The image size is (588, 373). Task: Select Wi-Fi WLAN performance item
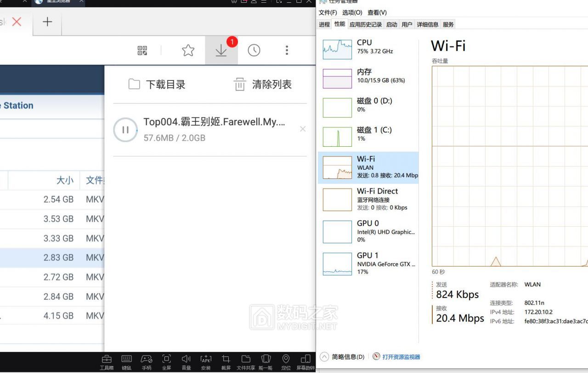coord(368,168)
